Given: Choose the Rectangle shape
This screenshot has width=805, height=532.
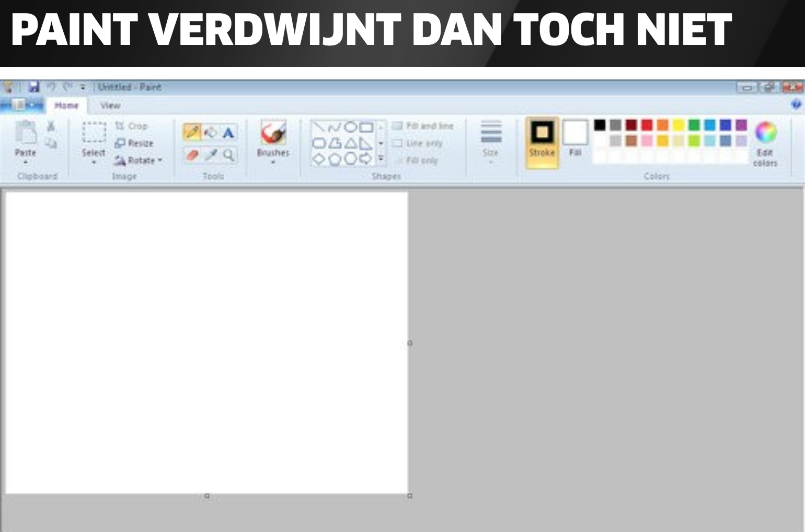Looking at the screenshot, I should pos(366,126).
